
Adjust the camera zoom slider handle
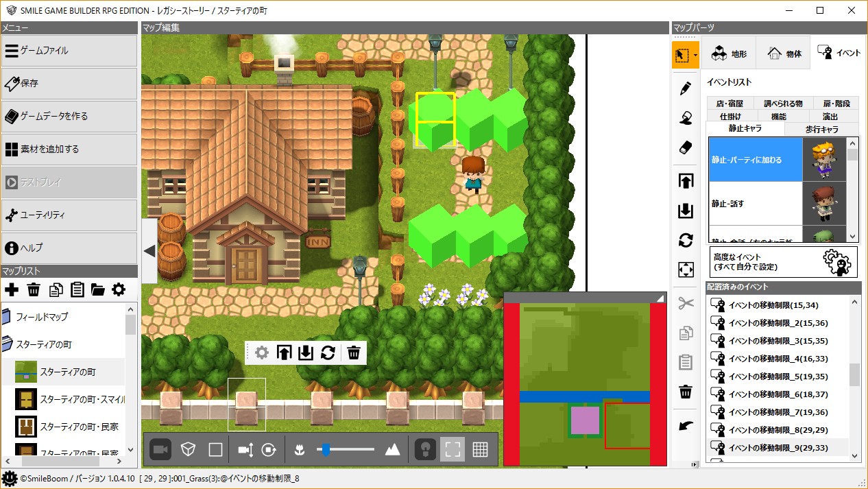click(x=326, y=449)
